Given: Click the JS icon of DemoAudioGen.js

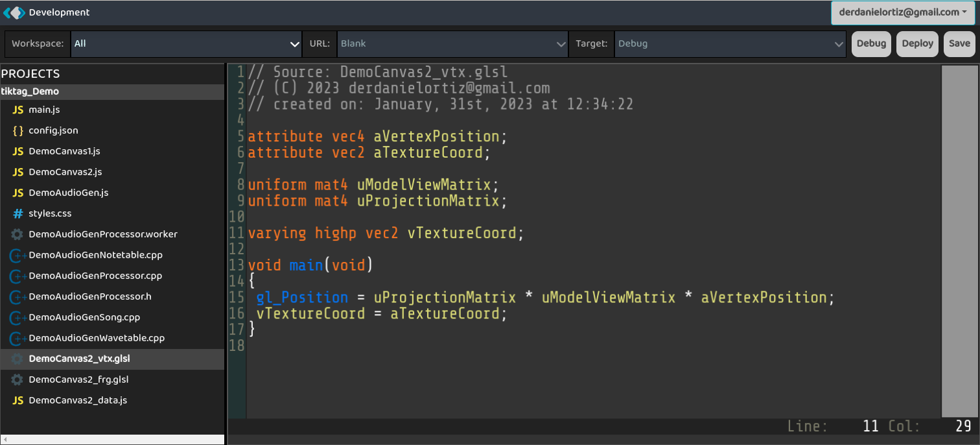Looking at the screenshot, I should (18, 193).
